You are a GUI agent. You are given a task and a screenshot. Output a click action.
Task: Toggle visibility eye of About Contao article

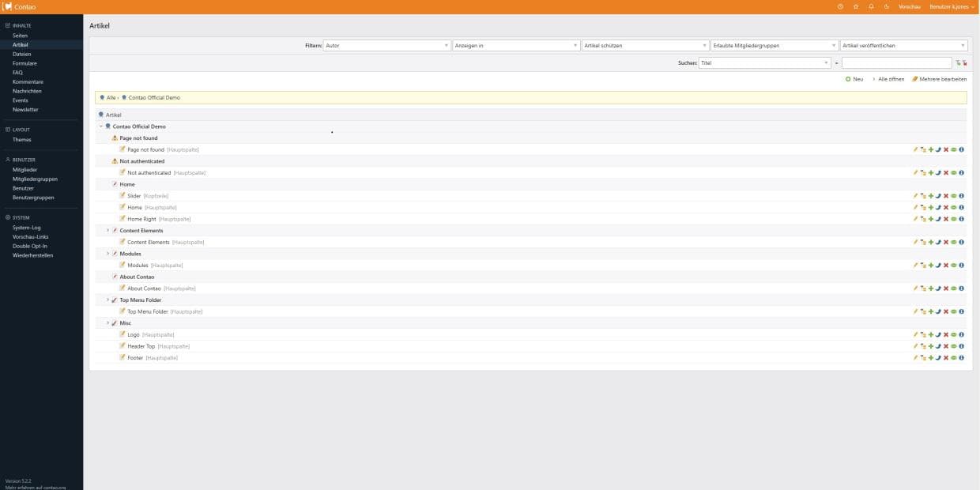[954, 288]
